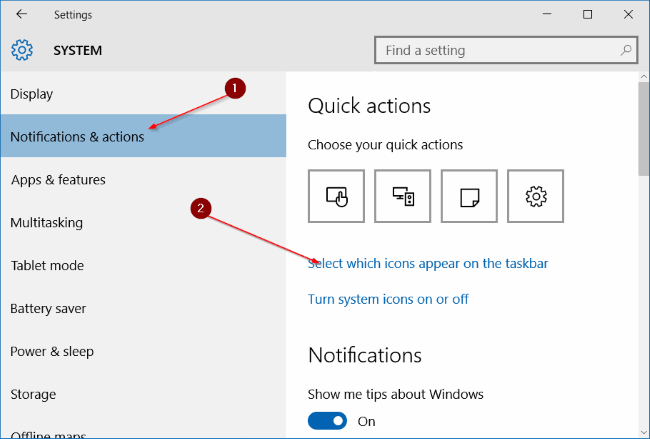Click the back arrow in Settings
650x439 pixels.
(22, 15)
